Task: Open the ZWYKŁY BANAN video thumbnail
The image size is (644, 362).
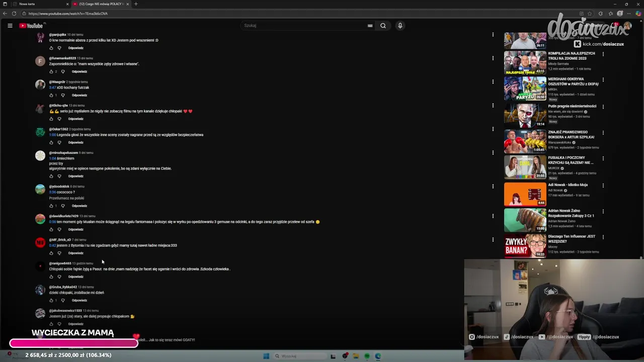Action: point(525,246)
